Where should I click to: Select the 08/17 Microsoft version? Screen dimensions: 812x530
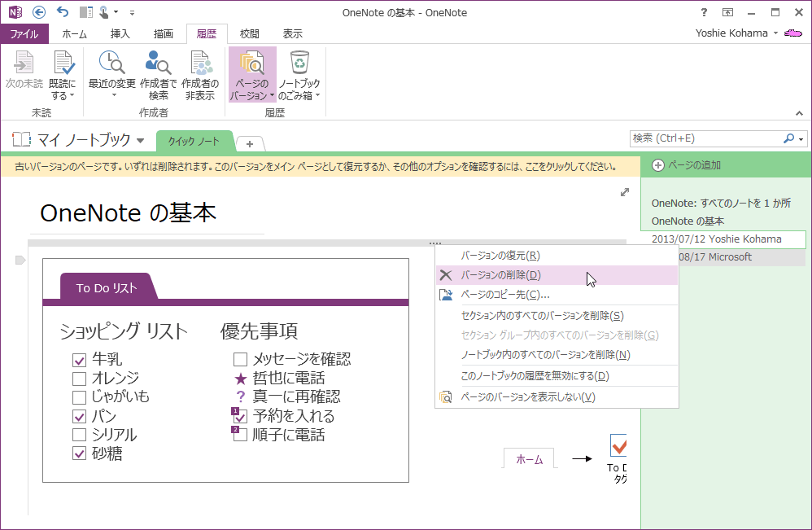coord(742,257)
